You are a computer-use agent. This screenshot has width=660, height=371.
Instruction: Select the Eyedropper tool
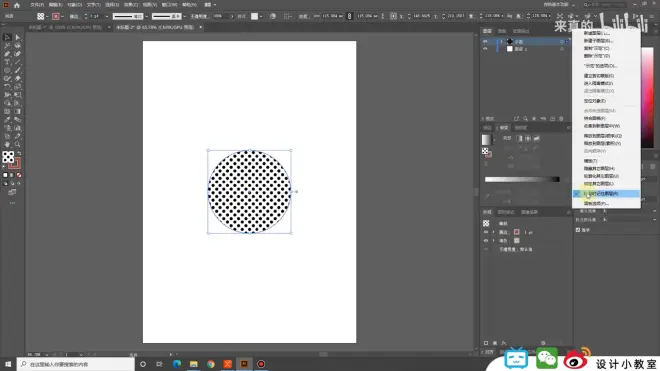[x=7, y=120]
